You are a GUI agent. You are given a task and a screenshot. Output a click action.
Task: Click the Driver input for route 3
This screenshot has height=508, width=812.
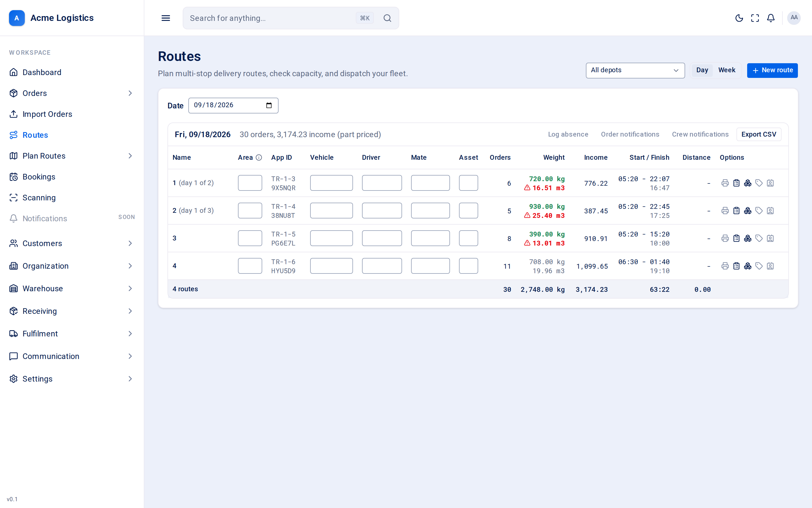(x=382, y=238)
